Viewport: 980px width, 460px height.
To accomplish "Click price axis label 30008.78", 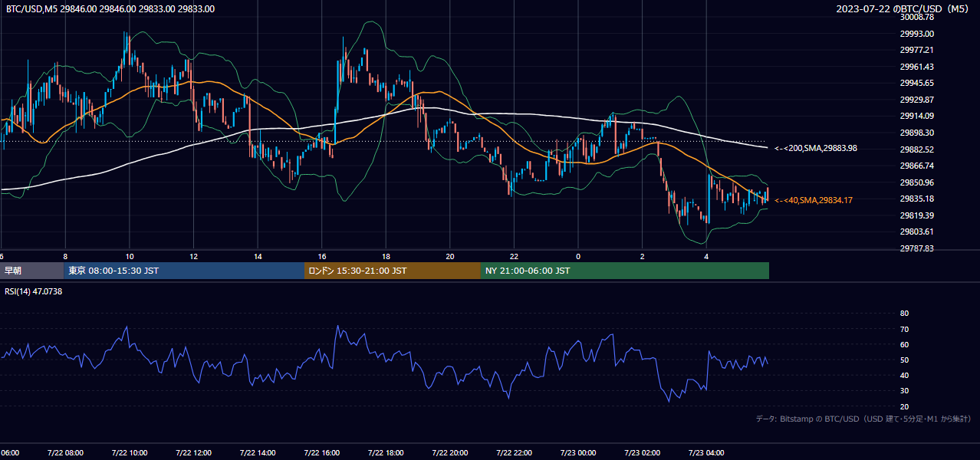I will click(916, 17).
